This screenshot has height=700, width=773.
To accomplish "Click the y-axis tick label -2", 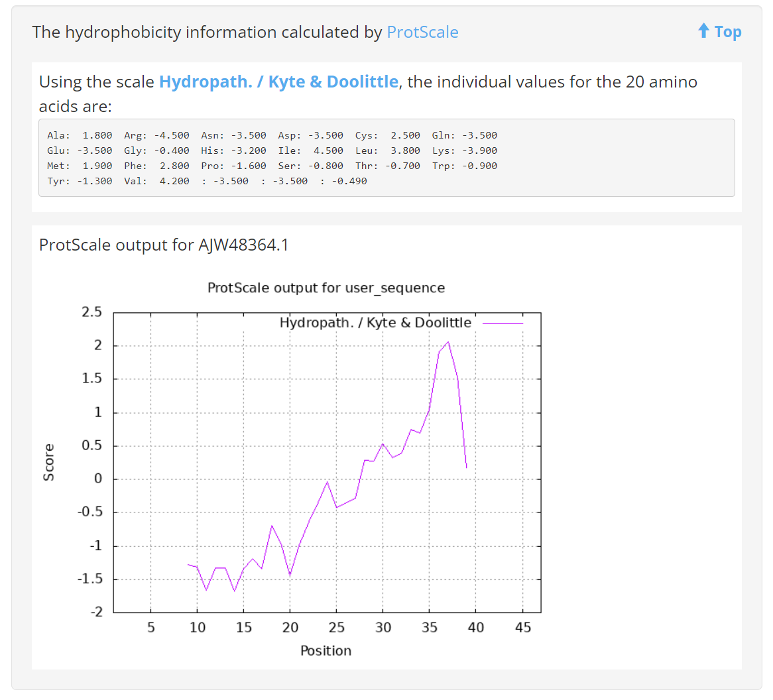I will coord(96,612).
